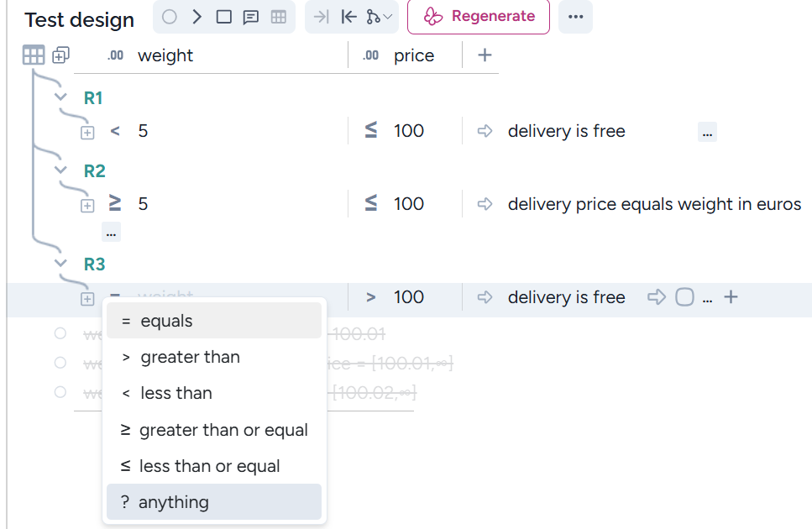The image size is (812, 529).
Task: Click the Regenerate button
Action: [479, 17]
